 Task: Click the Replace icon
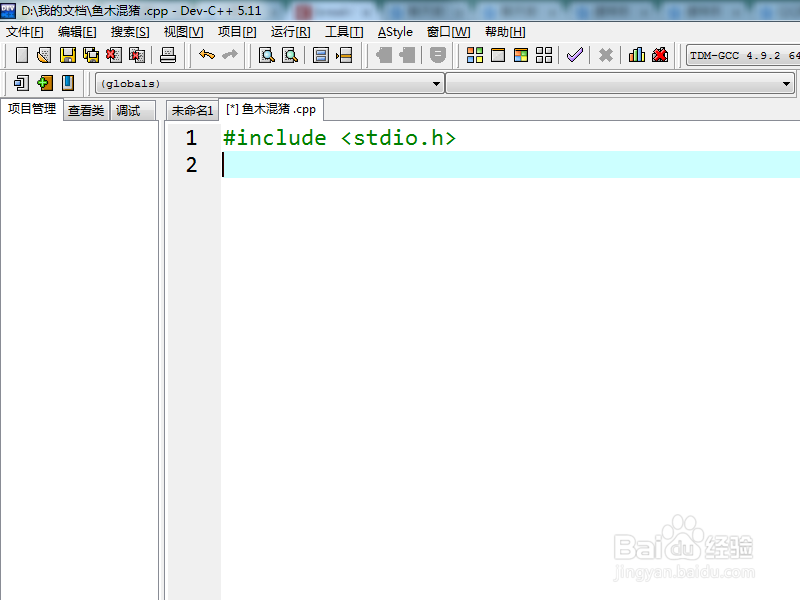click(x=290, y=55)
